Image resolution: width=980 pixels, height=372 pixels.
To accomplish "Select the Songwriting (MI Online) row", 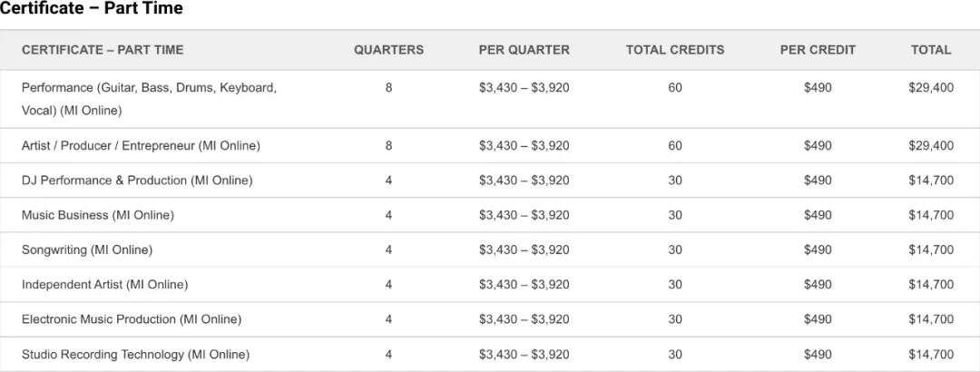I will [x=87, y=250].
